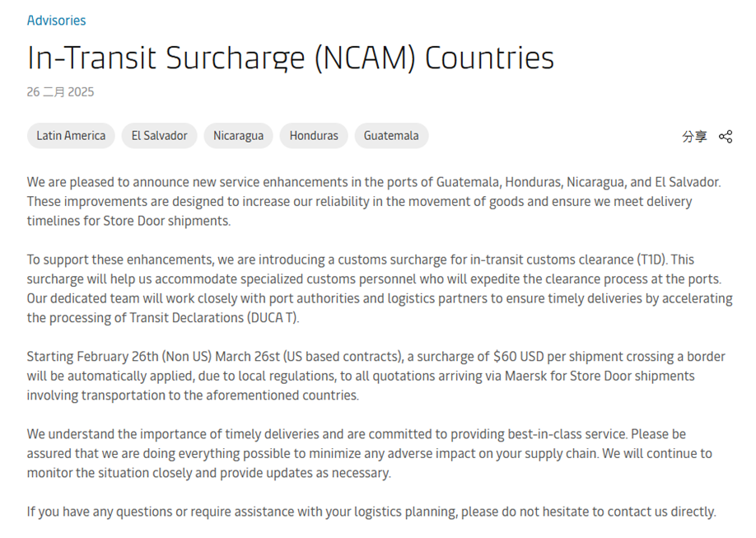Viewport: 756px width, 538px height.
Task: Click the 分享 share label
Action: pyautogui.click(x=694, y=137)
